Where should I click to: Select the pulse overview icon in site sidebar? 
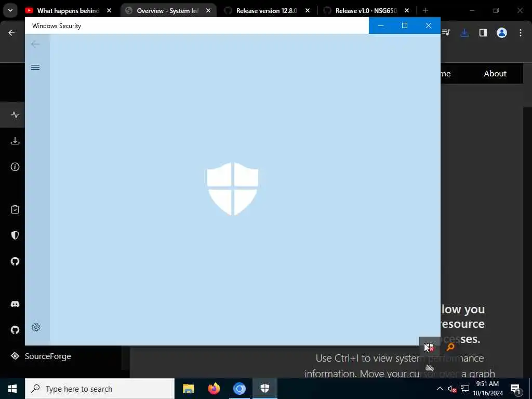coord(15,115)
